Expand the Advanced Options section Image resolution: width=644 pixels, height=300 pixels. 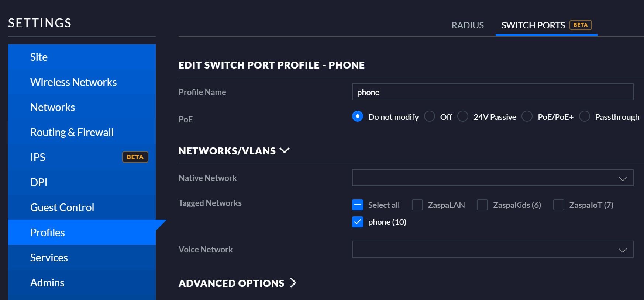click(293, 283)
